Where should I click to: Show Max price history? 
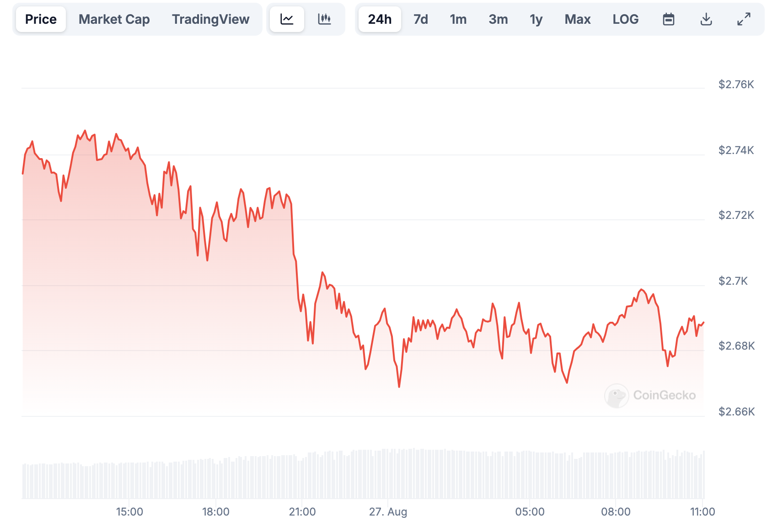pyautogui.click(x=577, y=19)
